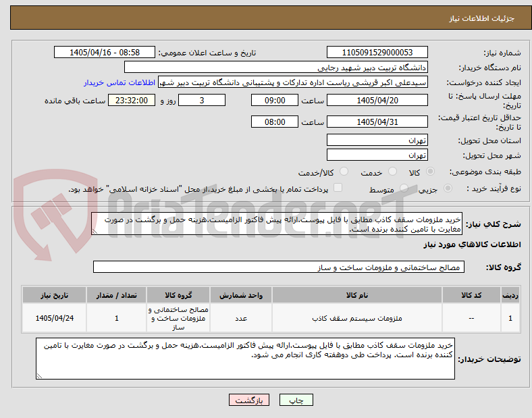532x418 pixels.
Task: Click the ردیف column header
Action: (x=510, y=295)
